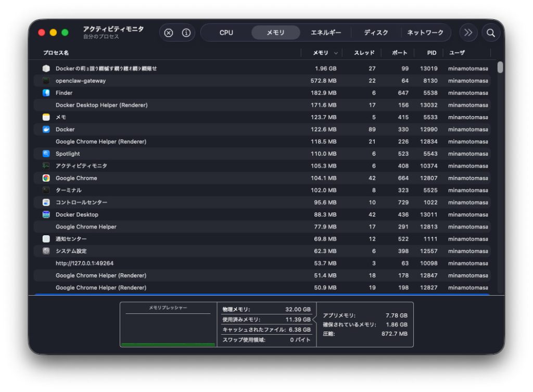The width and height of the screenshot is (533, 392).
Task: Click the green zoom window button
Action: [65, 33]
